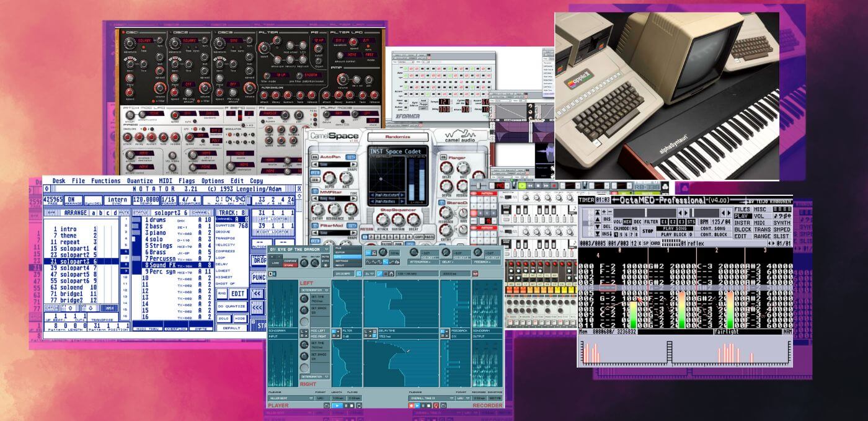The image size is (868, 421).
Task: Toggle SOLO in the Notator track panel
Action: coord(223,318)
